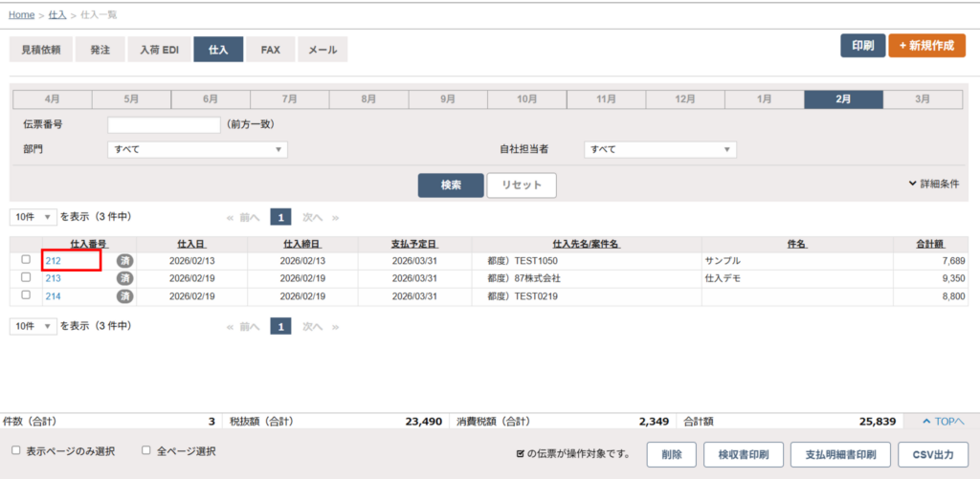Click the 済 status badge for entry 212
The height and width of the screenshot is (479, 980).
coord(124,260)
